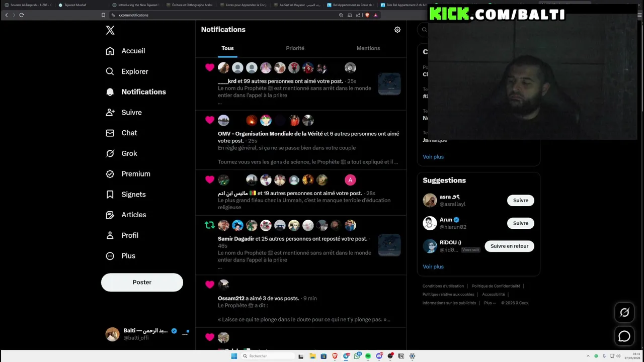Go to Profil page

[122, 235]
